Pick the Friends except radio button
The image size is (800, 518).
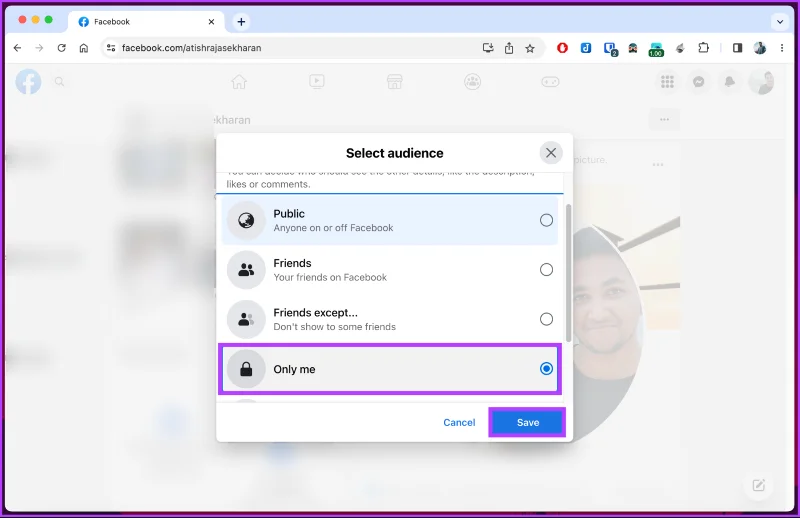pyautogui.click(x=546, y=319)
